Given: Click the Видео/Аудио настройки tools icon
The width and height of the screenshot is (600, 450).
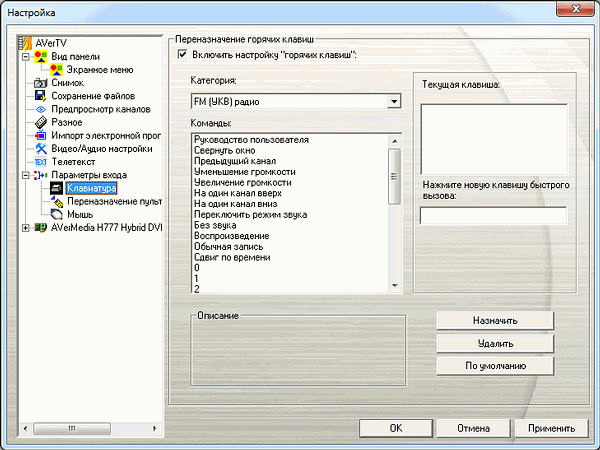Looking at the screenshot, I should pos(41,148).
